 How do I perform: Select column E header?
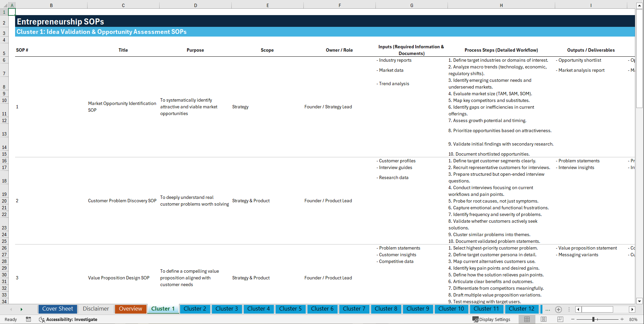[267, 5]
